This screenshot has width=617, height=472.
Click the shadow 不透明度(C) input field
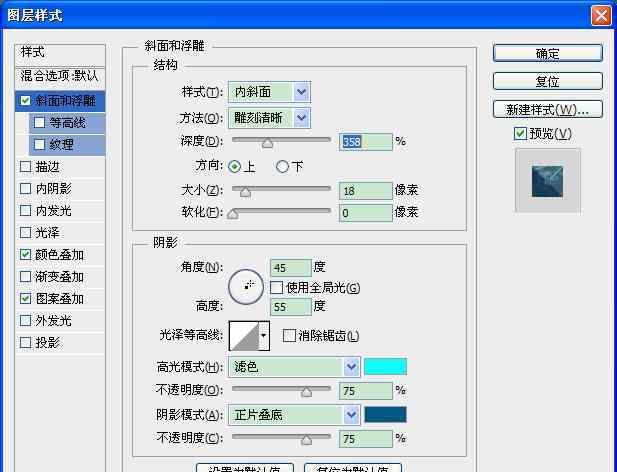366,439
